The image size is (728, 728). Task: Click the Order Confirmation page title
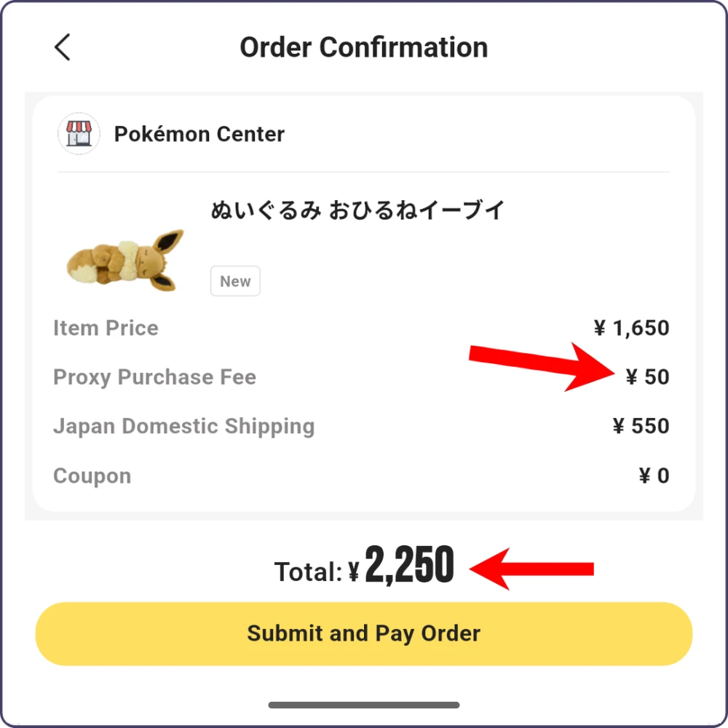click(x=364, y=47)
